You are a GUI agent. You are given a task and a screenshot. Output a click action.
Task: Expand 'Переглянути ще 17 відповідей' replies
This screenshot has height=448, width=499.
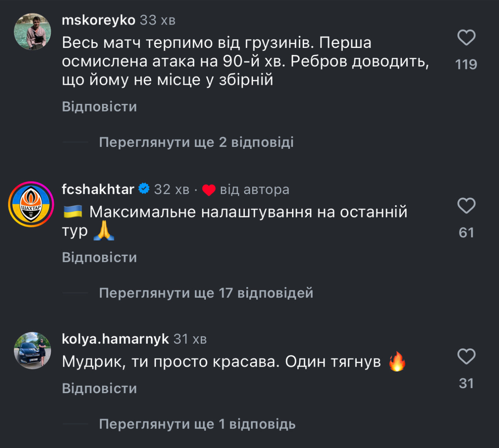206,293
